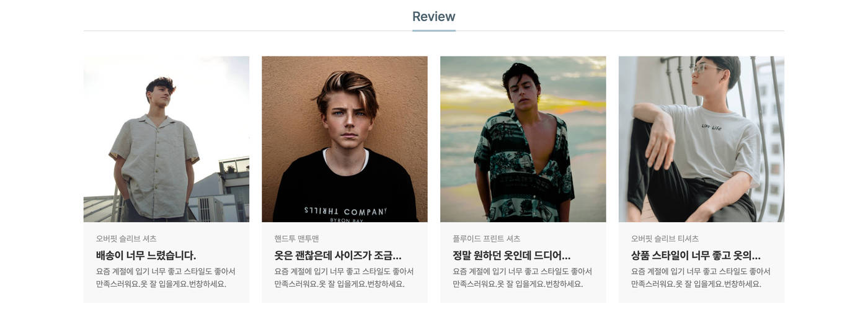
Task: Open review titled 옷은 괜찮은데 사이즈가 조금...
Action: tap(338, 255)
